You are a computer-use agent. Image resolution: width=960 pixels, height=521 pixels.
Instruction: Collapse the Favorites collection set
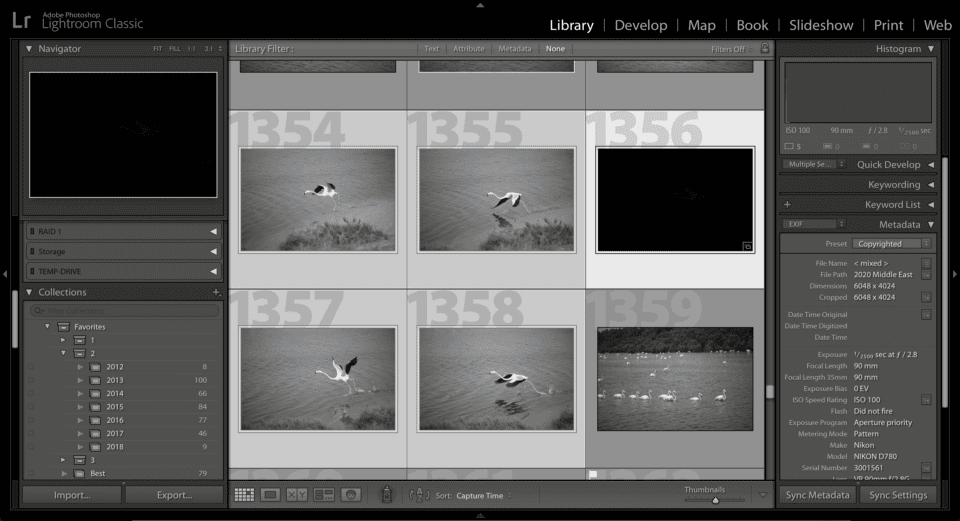click(47, 326)
